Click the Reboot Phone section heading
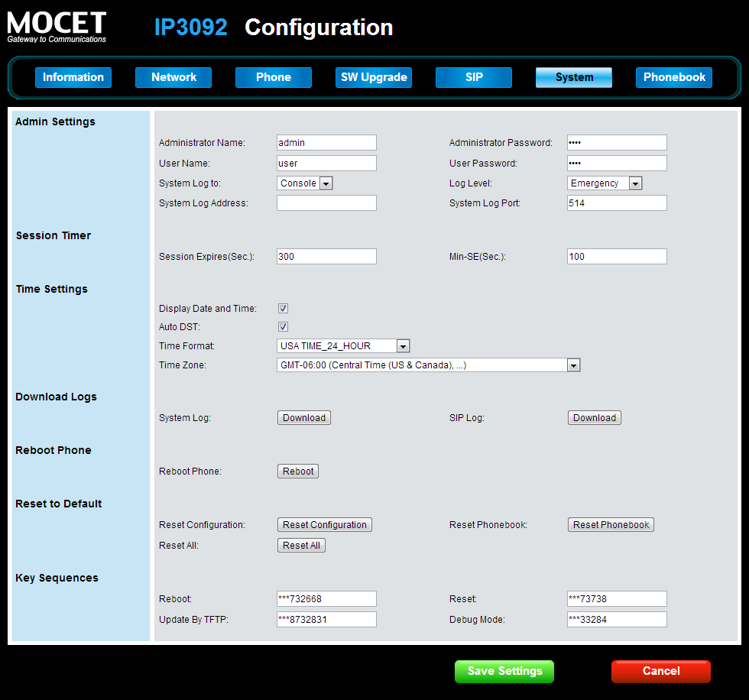The width and height of the screenshot is (749, 700). (x=53, y=450)
